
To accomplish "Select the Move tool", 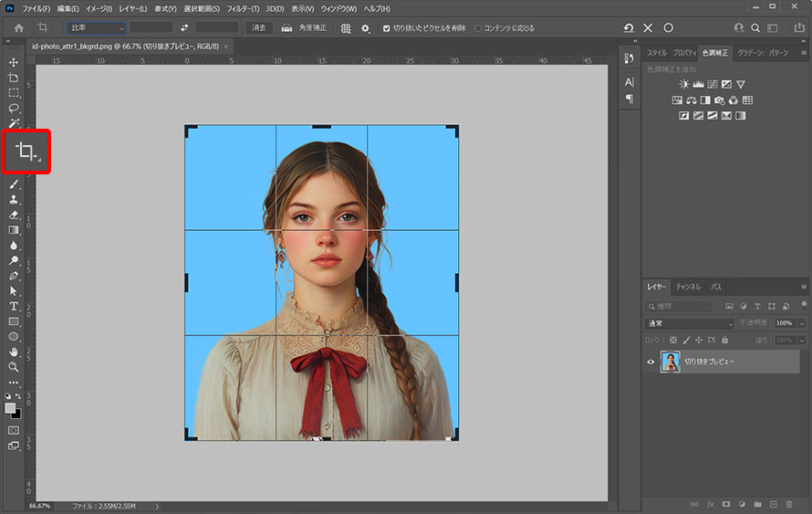I will pyautogui.click(x=14, y=62).
